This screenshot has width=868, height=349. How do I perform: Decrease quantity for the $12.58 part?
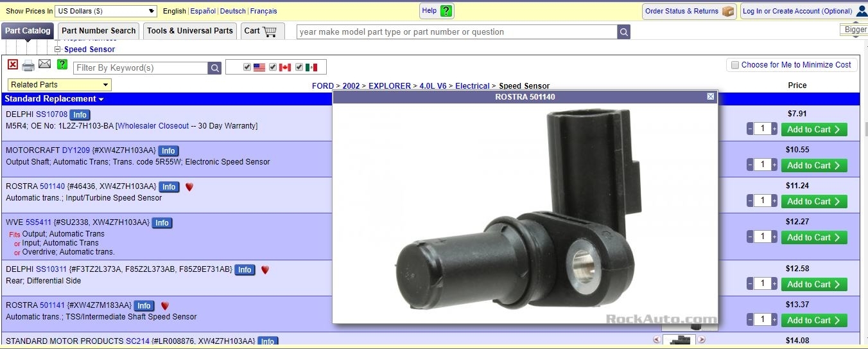(x=750, y=283)
